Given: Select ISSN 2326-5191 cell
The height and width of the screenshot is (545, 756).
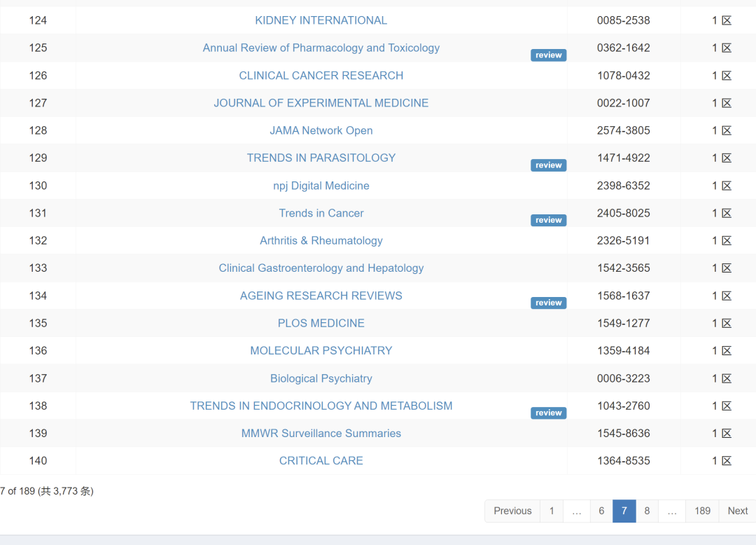Looking at the screenshot, I should click(624, 241).
